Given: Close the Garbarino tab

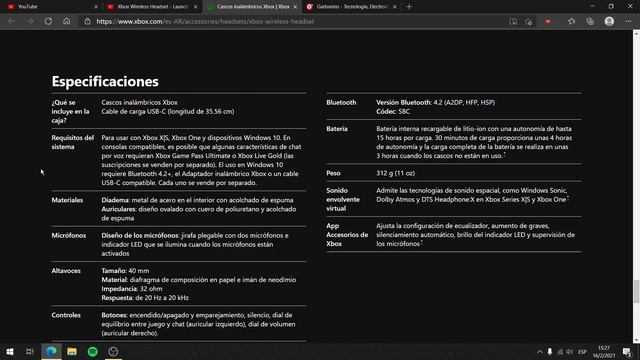Looking at the screenshot, I should pos(395,7).
